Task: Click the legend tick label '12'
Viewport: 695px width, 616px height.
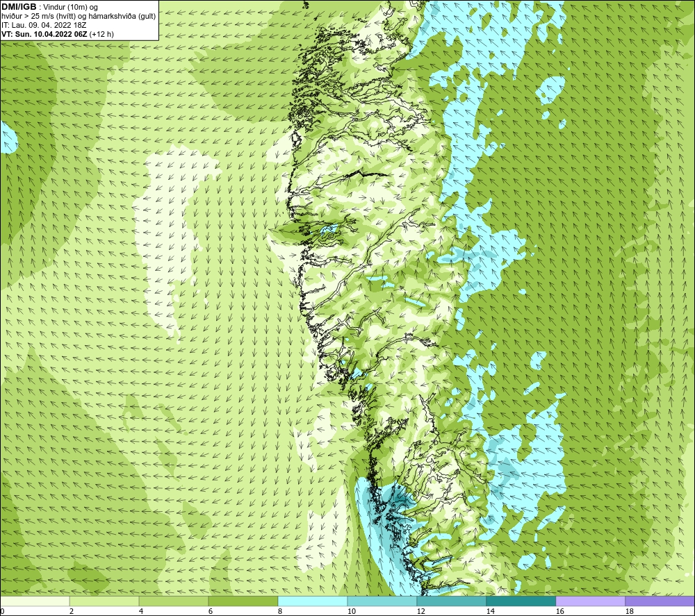Action: pyautogui.click(x=421, y=612)
